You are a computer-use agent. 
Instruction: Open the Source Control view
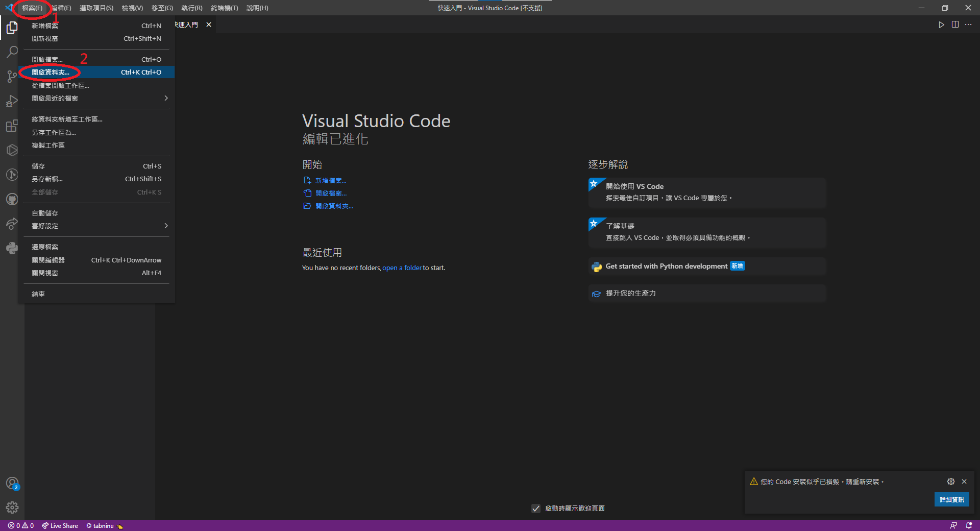12,77
